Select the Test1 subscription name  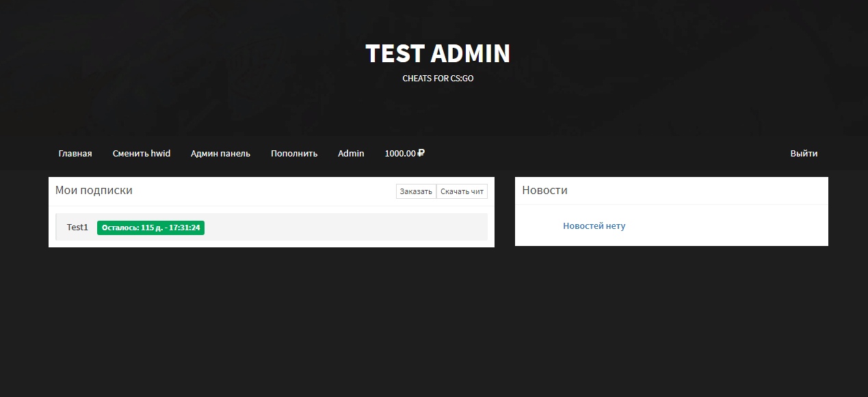77,228
